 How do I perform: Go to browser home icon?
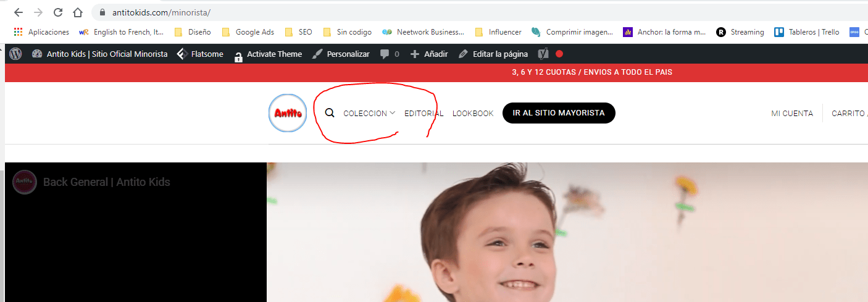(x=78, y=12)
